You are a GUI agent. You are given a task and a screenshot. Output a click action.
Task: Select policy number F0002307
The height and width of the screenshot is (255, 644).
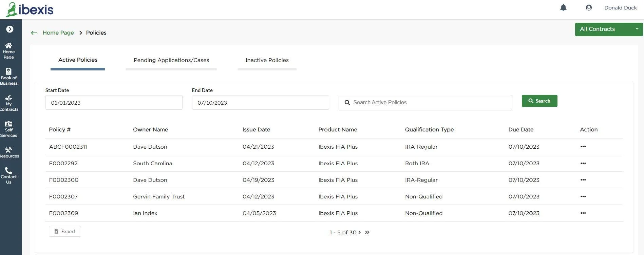(x=63, y=196)
